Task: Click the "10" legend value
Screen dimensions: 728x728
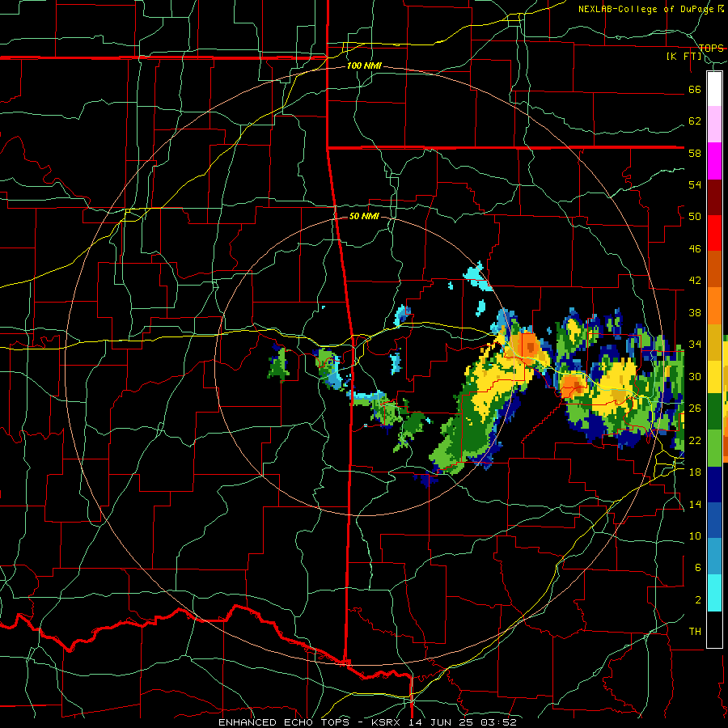Action: (695, 535)
